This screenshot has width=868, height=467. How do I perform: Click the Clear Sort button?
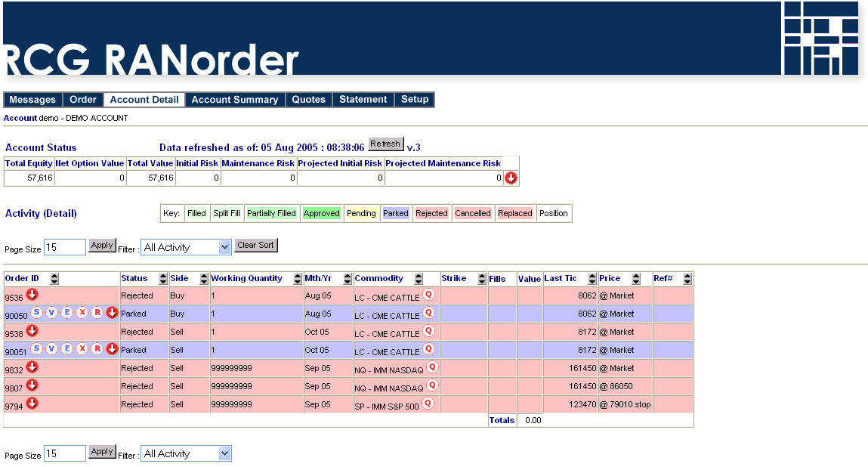point(256,245)
